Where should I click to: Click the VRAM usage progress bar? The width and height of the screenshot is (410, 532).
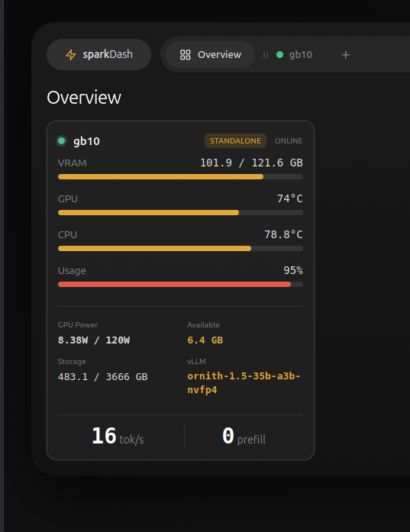pos(180,177)
